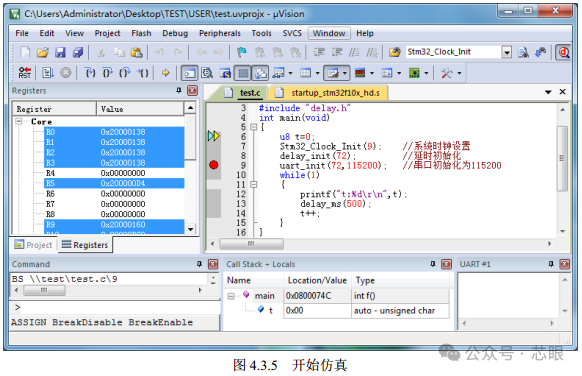The width and height of the screenshot is (582, 376).
Task: Collapse the main function fold marker at line 5
Action: [x=254, y=127]
